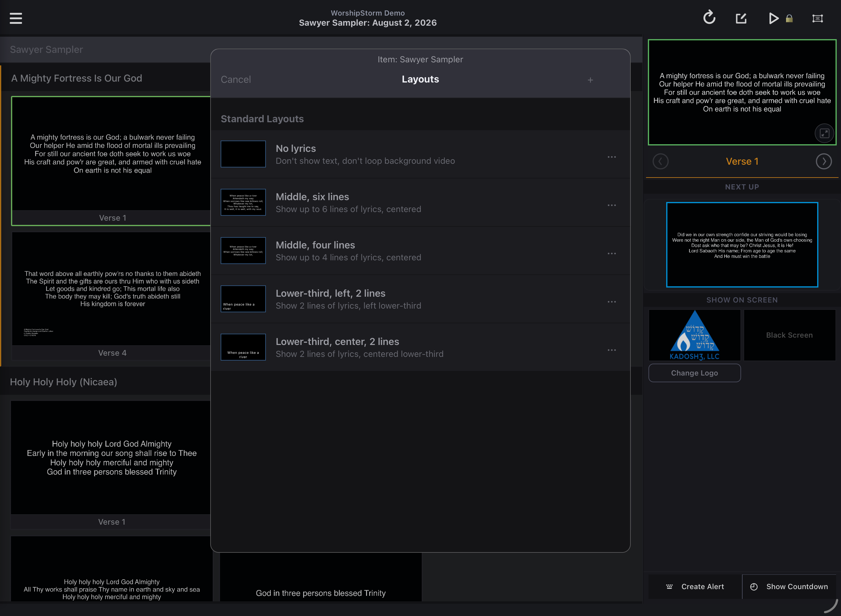Click the Standard Layouts section heading

[262, 119]
